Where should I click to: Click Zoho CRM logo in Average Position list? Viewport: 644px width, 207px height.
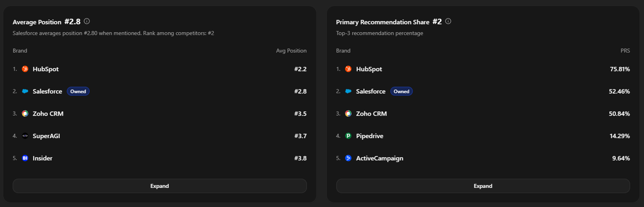(x=25, y=114)
